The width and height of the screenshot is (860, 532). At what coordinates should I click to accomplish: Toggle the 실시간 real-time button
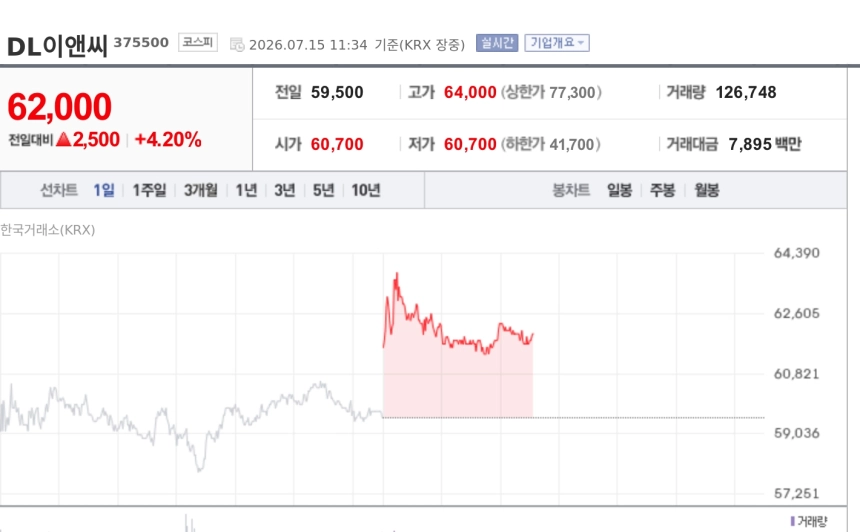click(x=497, y=43)
